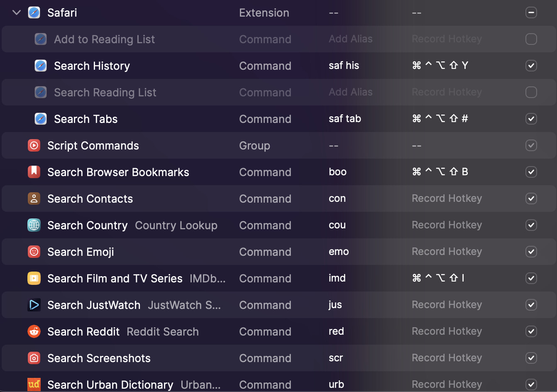Click the Safari compass icon in header row
The image size is (557, 392).
[34, 12]
